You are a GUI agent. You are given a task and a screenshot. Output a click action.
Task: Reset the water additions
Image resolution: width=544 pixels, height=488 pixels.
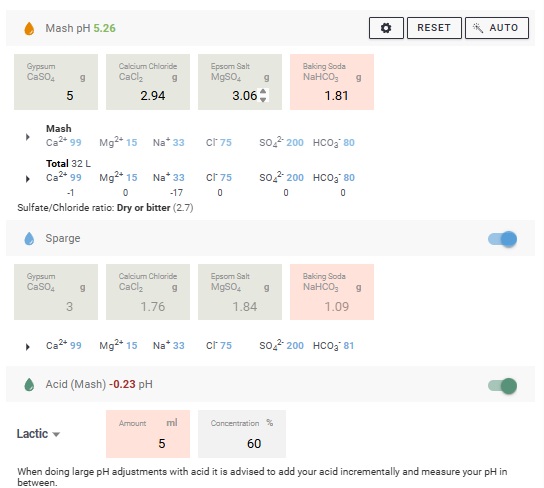434,28
